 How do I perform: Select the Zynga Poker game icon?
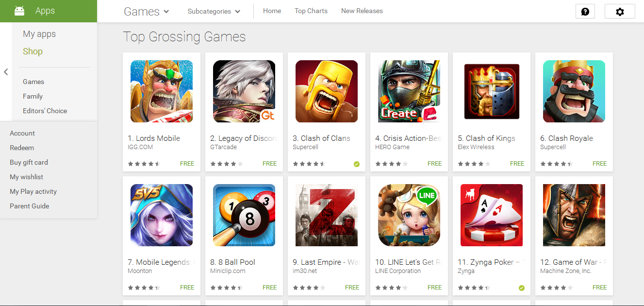(x=492, y=215)
